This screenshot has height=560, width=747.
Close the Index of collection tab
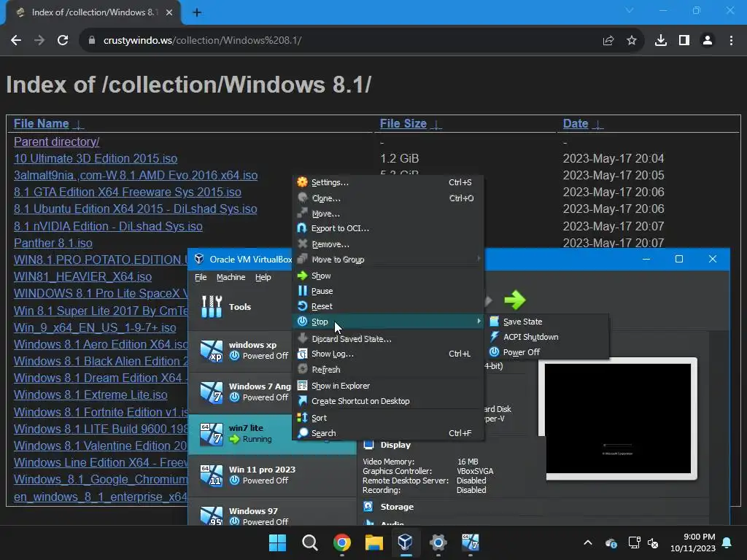tap(169, 12)
